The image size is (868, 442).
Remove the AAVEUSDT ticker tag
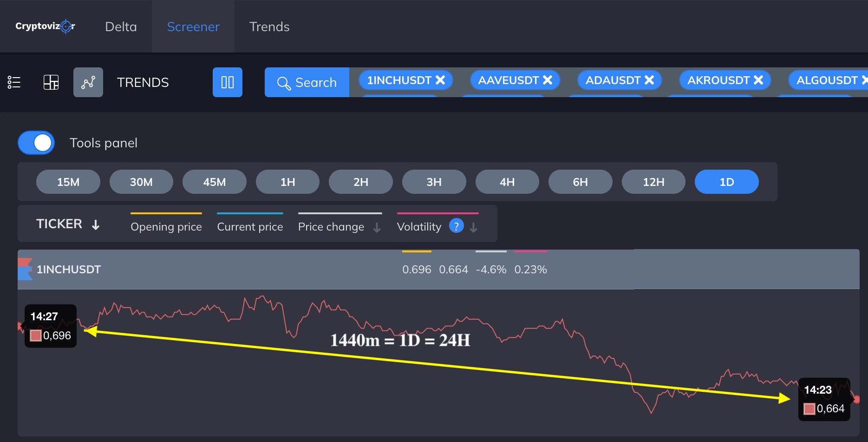[x=548, y=80]
